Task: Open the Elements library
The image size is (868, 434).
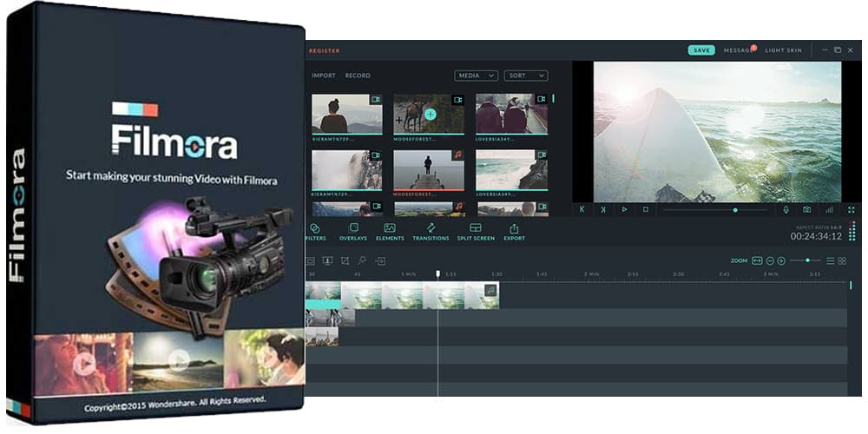Action: [390, 232]
